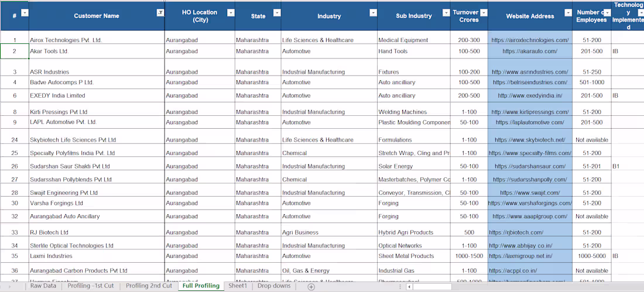644x292 pixels.
Task: Open the Sub Industry filter dropdown
Action: (x=446, y=13)
